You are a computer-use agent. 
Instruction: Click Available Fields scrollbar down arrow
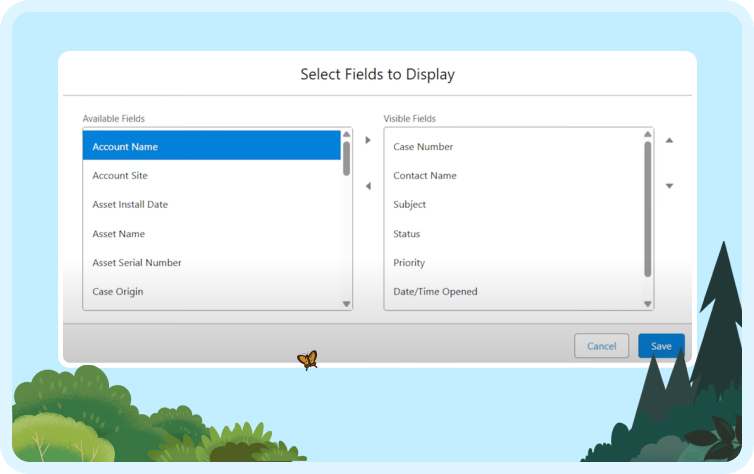click(346, 304)
